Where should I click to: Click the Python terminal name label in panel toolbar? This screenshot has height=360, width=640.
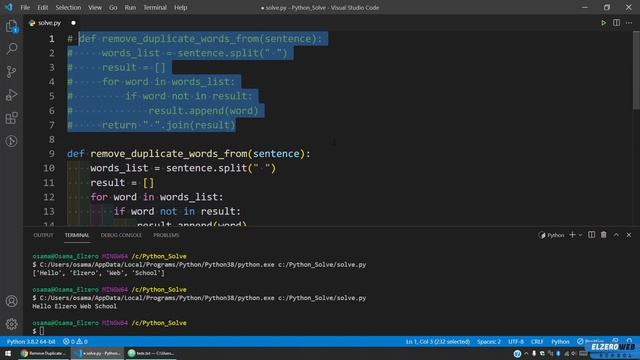coord(551,235)
